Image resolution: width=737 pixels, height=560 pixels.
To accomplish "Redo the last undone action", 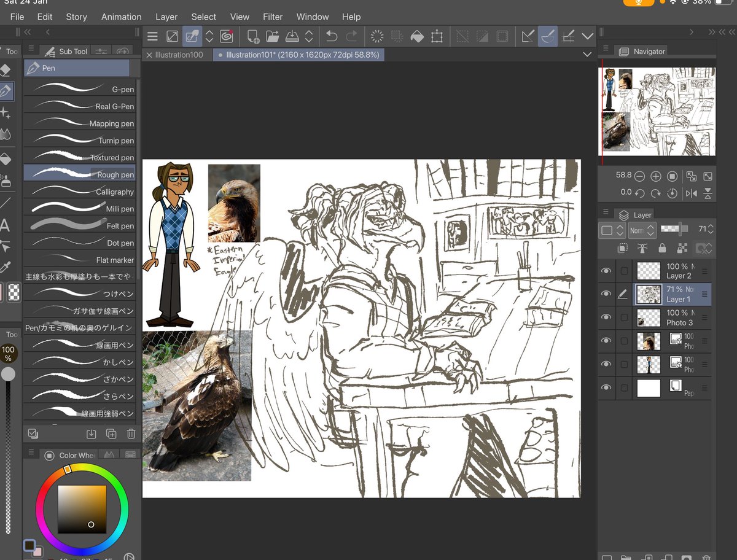I will 351,37.
